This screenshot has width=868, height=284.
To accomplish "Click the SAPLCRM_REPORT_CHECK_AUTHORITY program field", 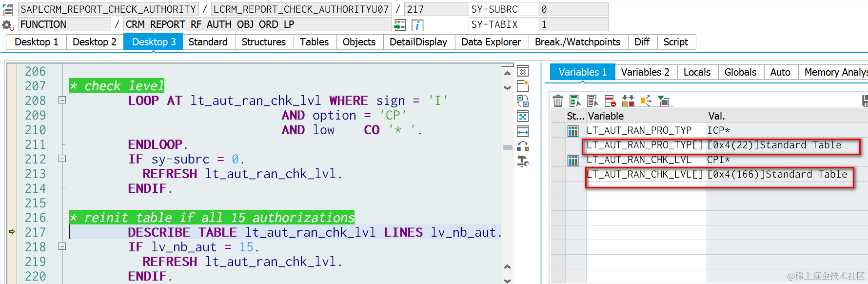I will tap(108, 9).
